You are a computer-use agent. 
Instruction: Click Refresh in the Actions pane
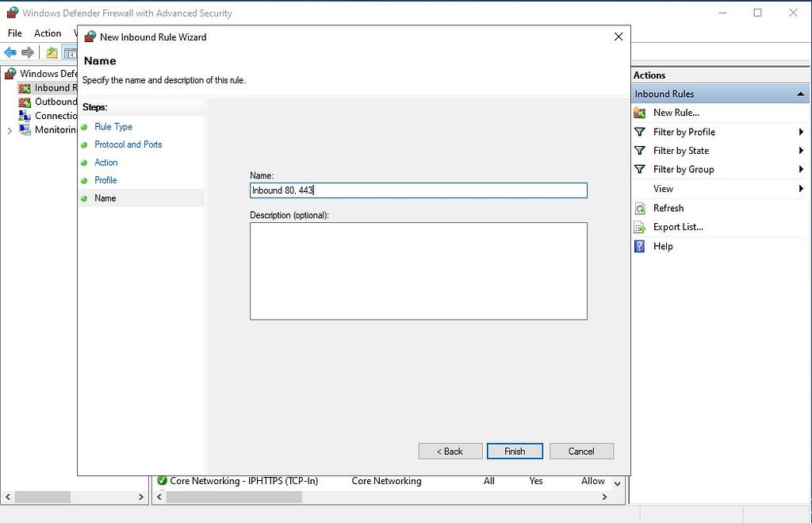668,208
